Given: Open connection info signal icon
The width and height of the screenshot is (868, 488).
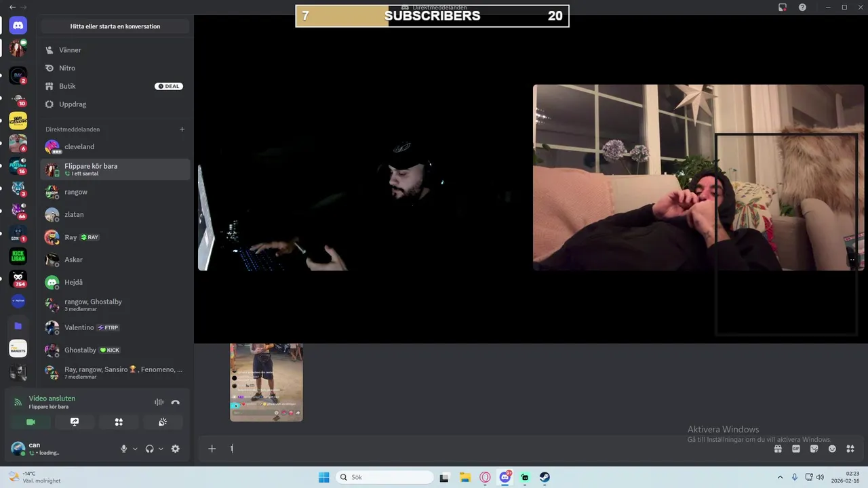Looking at the screenshot, I should pos(18,402).
